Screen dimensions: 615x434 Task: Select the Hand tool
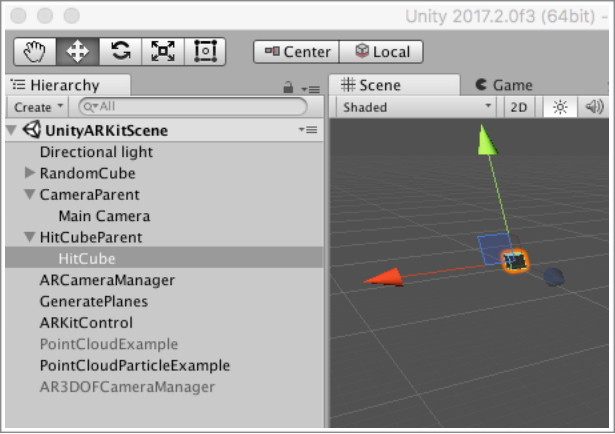(x=35, y=51)
